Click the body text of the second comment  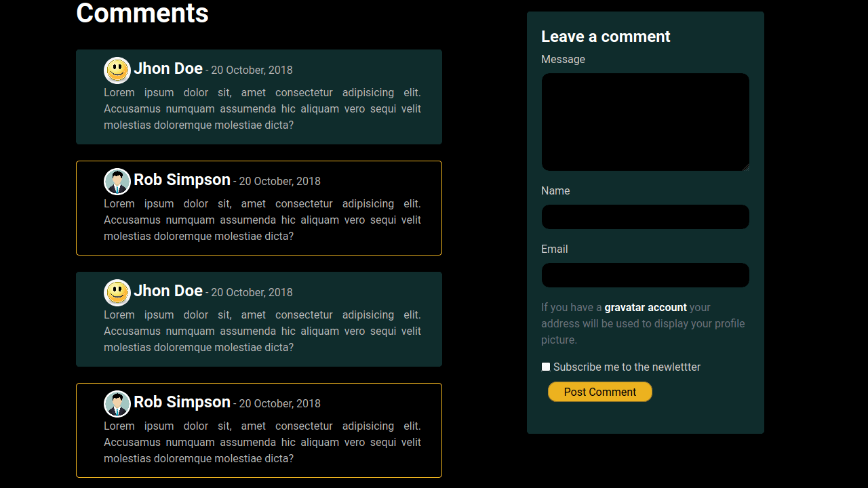tap(262, 220)
